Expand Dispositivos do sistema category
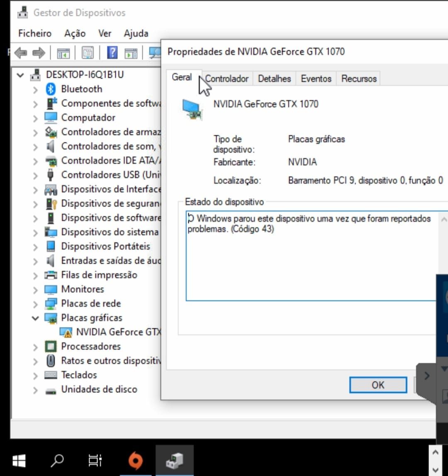Viewport: 448px width, 476px height. 35,233
